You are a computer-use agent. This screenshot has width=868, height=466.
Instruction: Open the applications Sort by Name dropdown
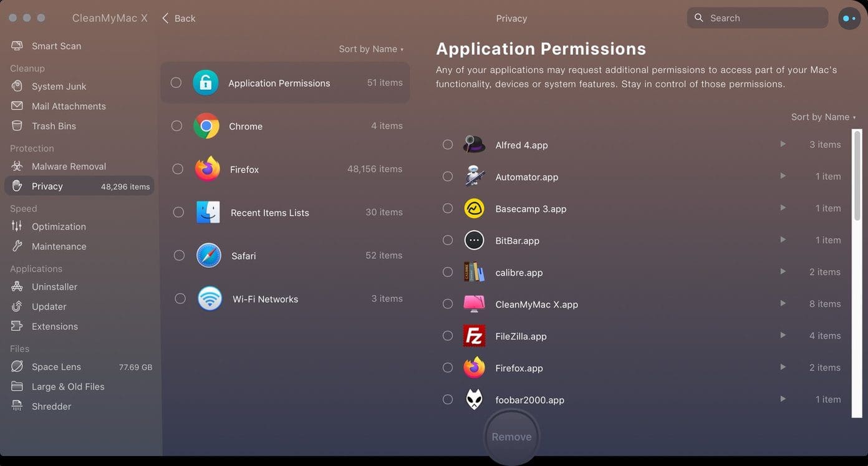tap(823, 117)
